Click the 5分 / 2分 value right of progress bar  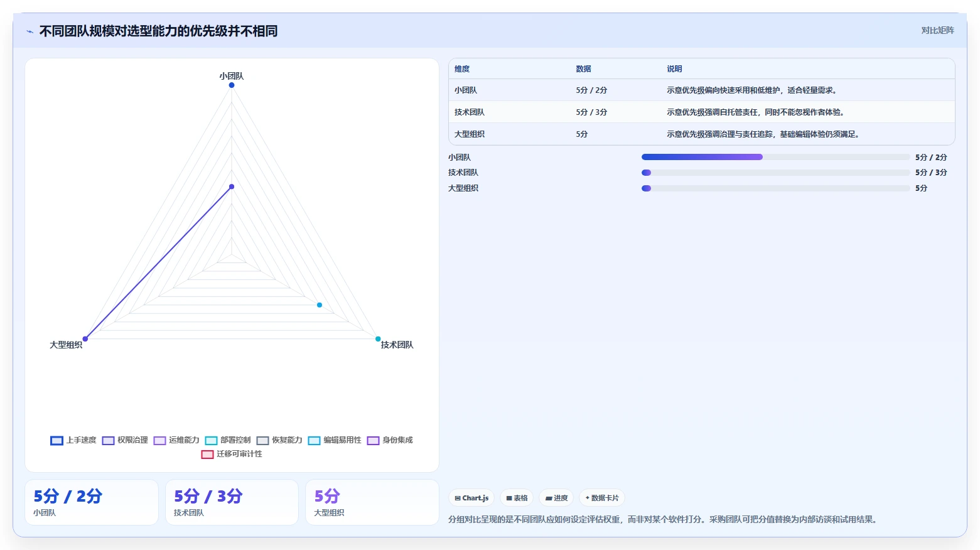coord(931,158)
